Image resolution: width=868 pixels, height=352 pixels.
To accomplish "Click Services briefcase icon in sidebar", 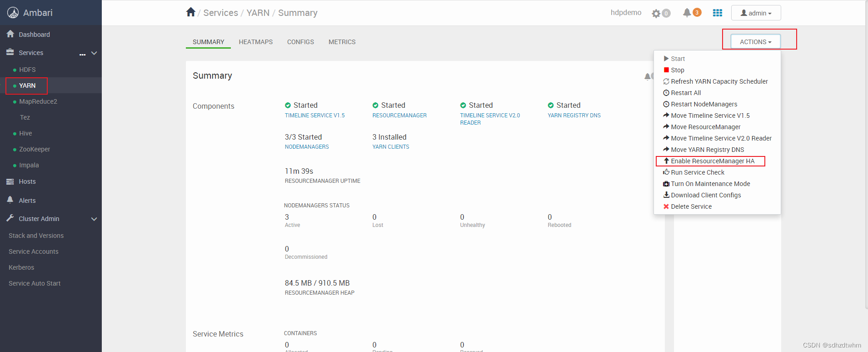I will (10, 52).
